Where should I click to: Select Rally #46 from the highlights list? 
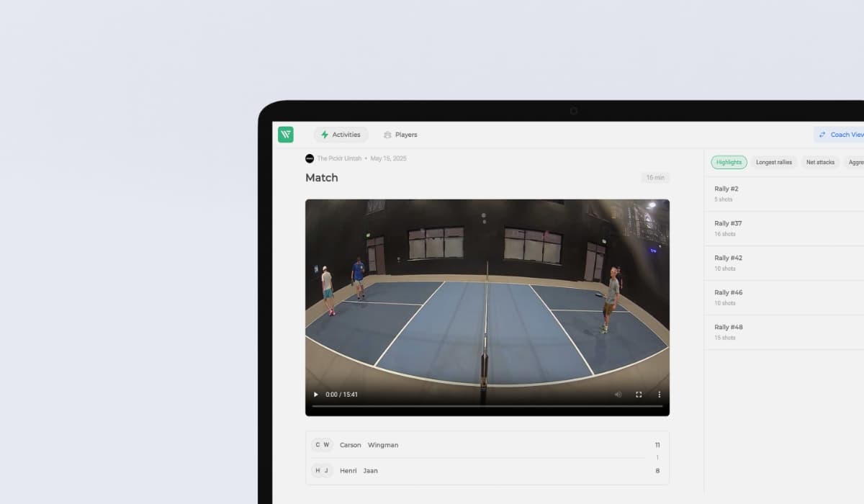pos(785,297)
